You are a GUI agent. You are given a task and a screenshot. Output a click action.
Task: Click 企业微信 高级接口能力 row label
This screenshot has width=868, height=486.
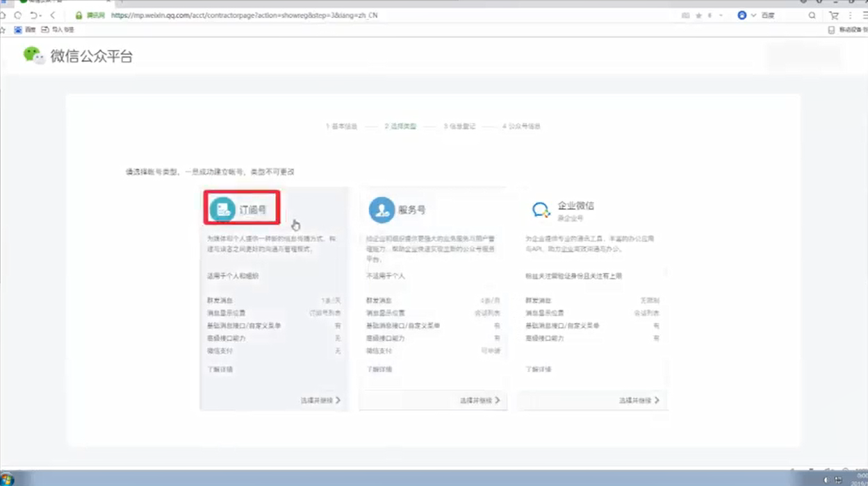(544, 338)
